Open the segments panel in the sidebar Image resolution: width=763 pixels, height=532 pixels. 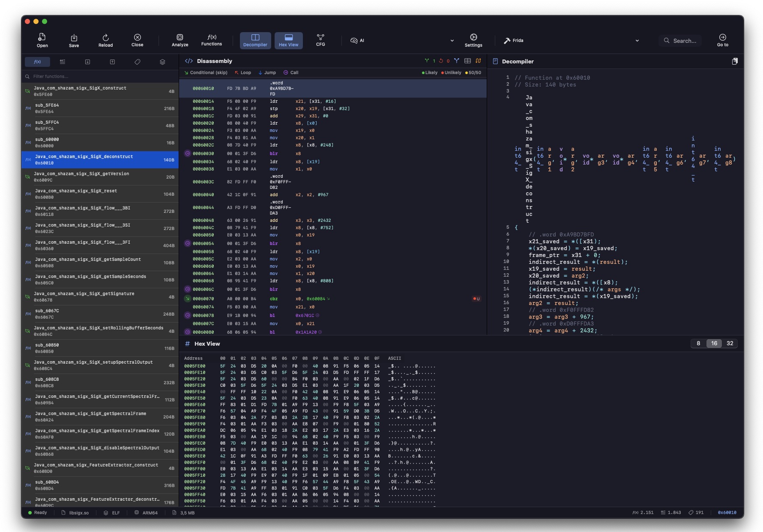point(162,62)
